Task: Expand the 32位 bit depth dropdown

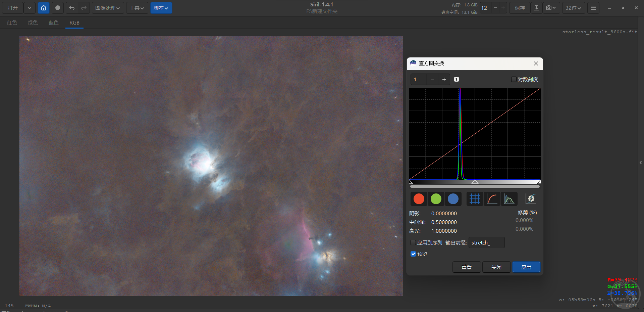Action: (x=573, y=8)
